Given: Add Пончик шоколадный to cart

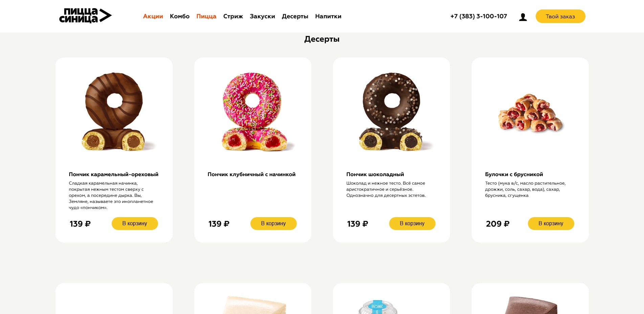Looking at the screenshot, I should pyautogui.click(x=412, y=224).
